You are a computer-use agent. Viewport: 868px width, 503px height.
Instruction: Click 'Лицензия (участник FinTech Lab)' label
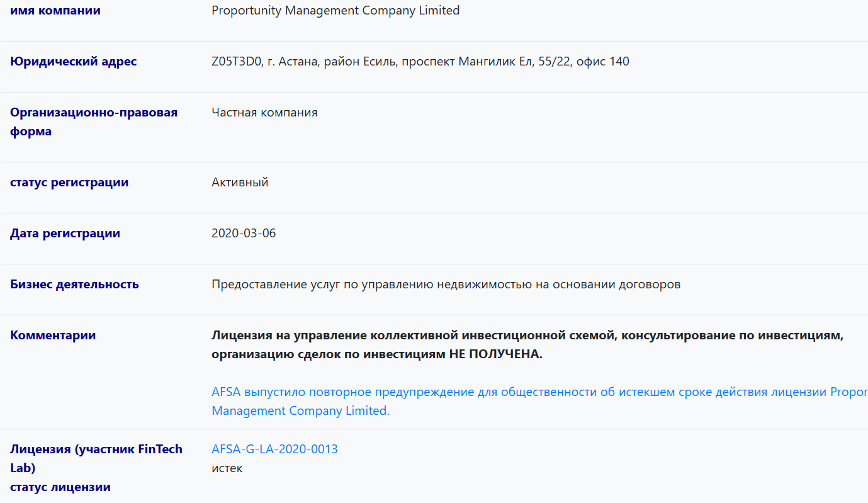(96, 458)
